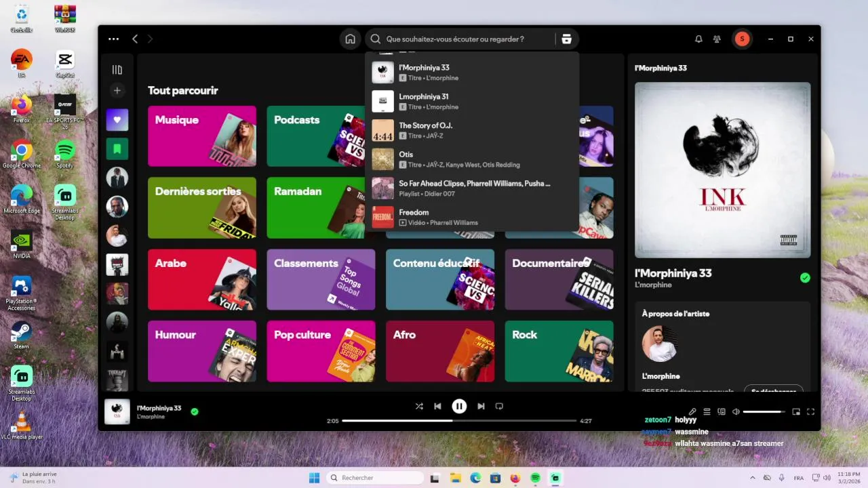Image resolution: width=868 pixels, height=488 pixels.
Task: Open the Classements category card
Action: (321, 280)
